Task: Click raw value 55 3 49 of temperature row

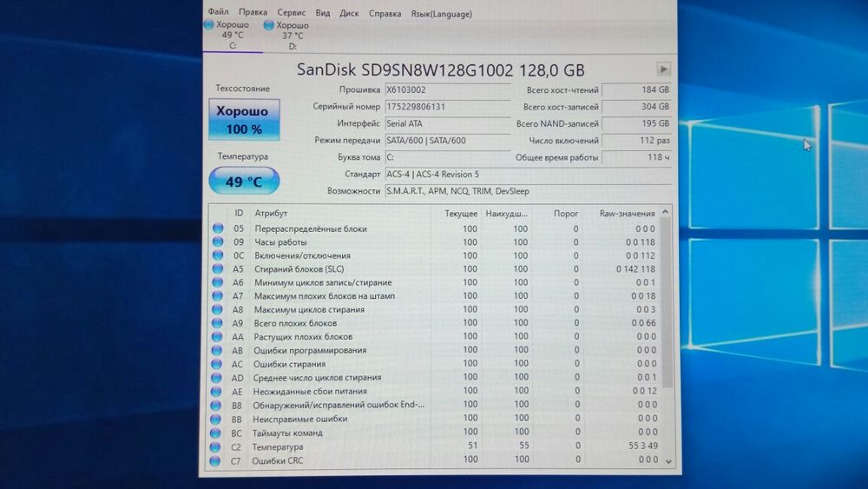Action: (642, 446)
